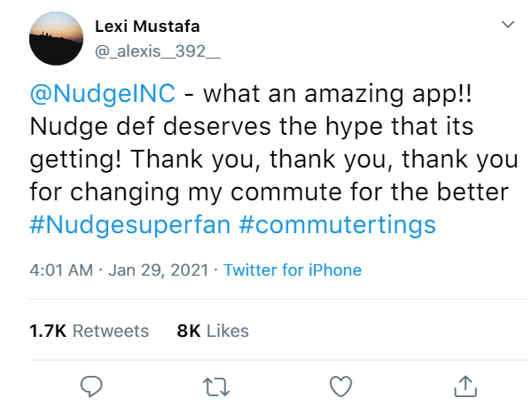Open the share tweet icon
This screenshot has height=414, width=532.
[465, 387]
